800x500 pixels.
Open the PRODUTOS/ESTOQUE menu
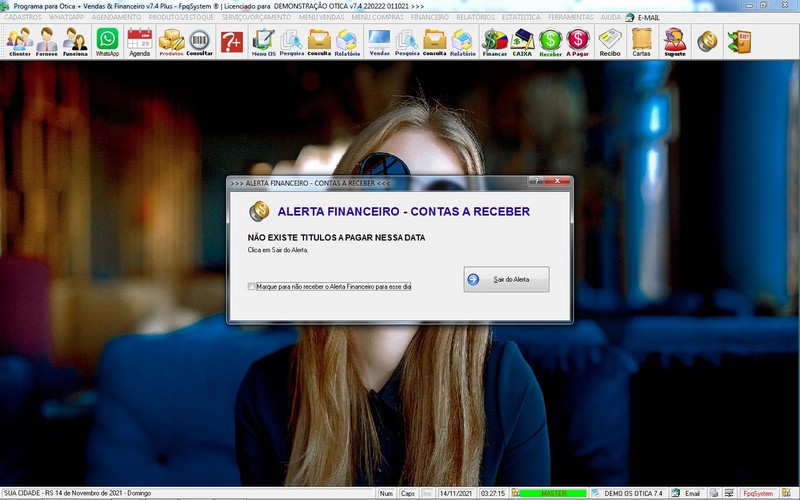(x=181, y=17)
